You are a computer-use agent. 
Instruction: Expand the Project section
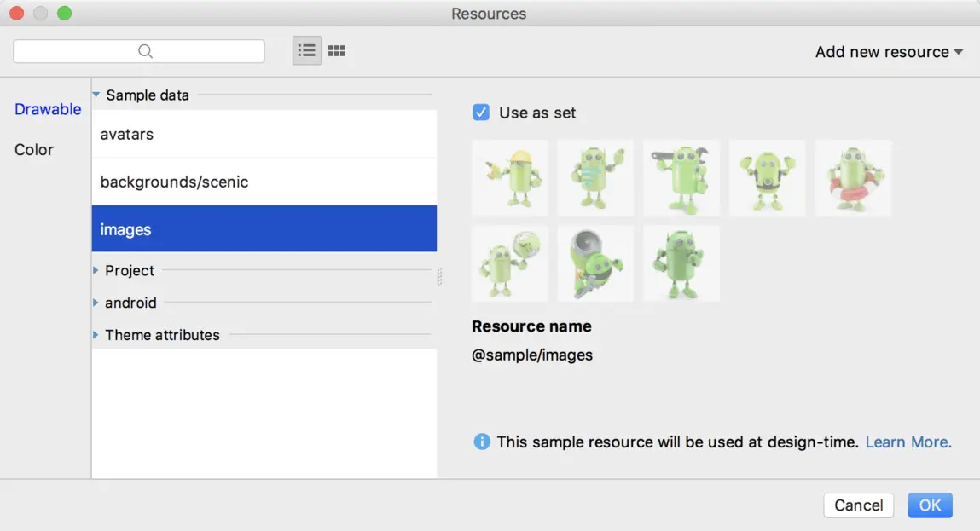coord(96,271)
